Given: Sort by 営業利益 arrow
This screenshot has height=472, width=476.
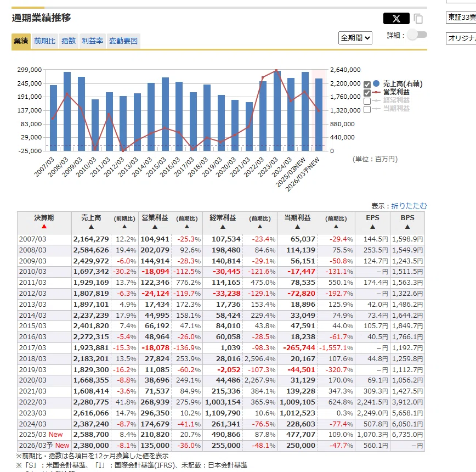Looking at the screenshot, I should (x=155, y=227).
